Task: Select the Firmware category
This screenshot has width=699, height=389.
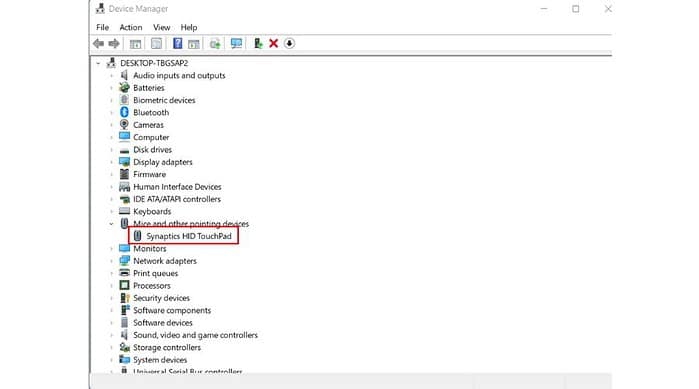Action: coord(149,174)
